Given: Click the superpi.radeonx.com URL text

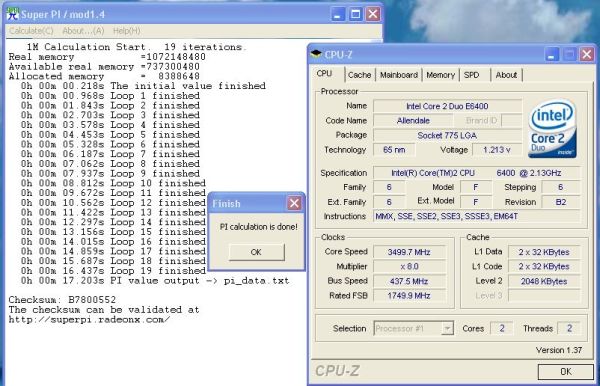Looking at the screenshot, I should tap(89, 320).
